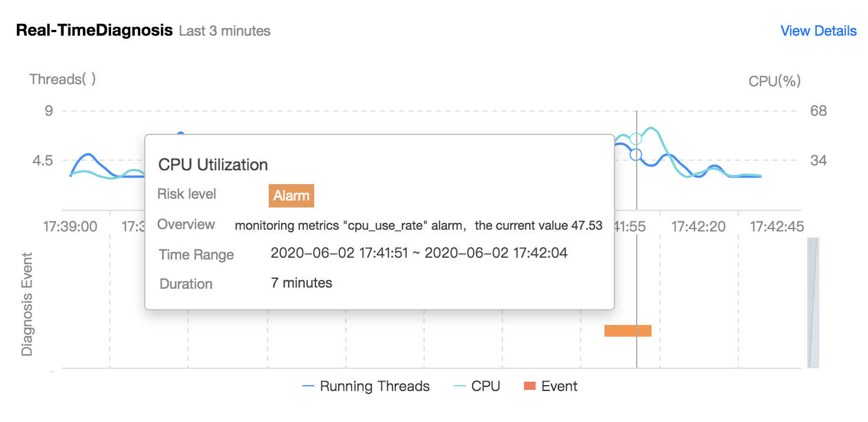Image resolution: width=868 pixels, height=422 pixels.
Task: Toggle the CPU legend series
Action: click(477, 386)
